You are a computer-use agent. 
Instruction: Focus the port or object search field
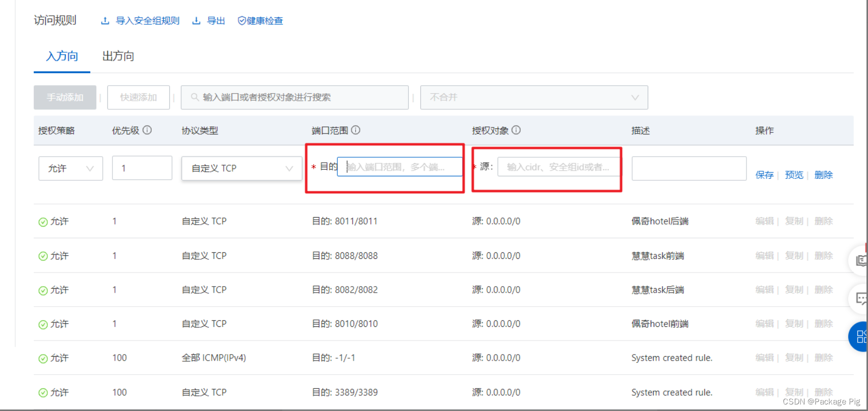click(x=295, y=97)
